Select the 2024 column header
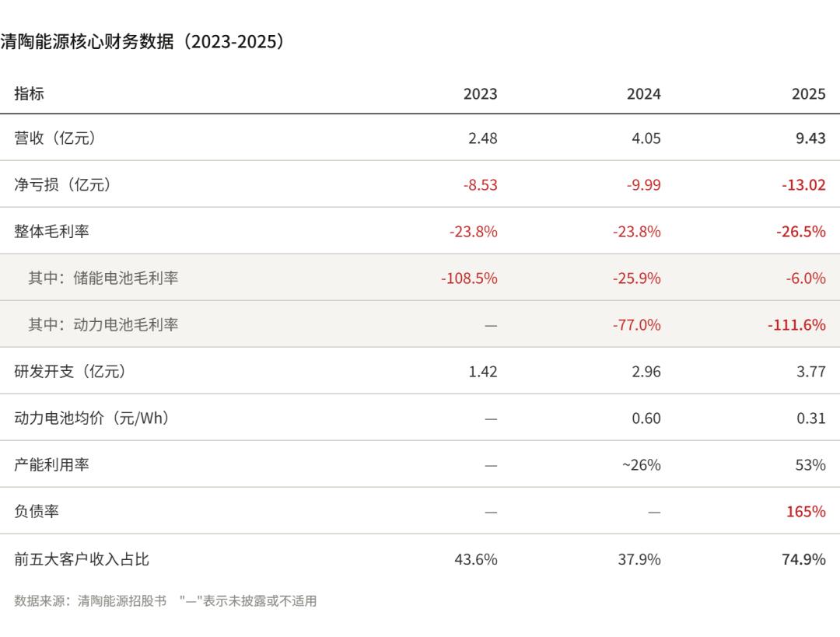Screen dimensions: 840x637 point(643,94)
